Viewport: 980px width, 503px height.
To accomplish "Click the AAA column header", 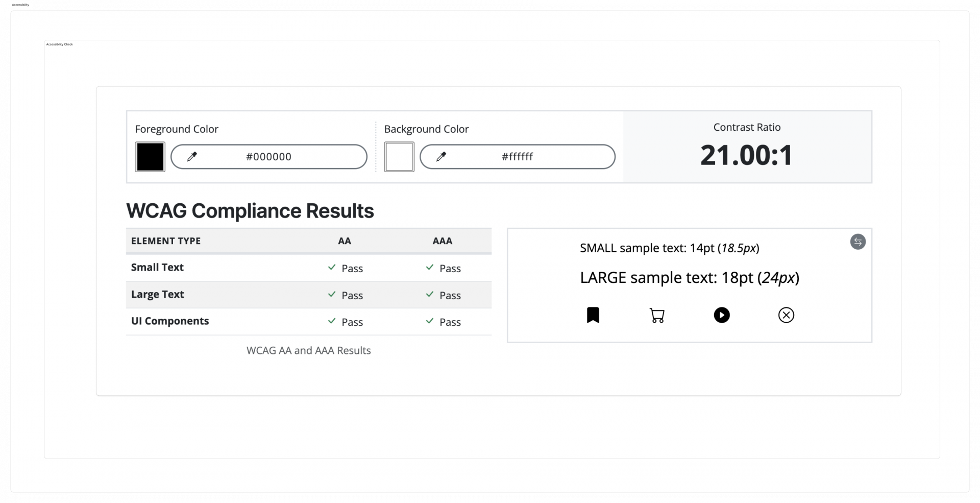I will pos(443,241).
